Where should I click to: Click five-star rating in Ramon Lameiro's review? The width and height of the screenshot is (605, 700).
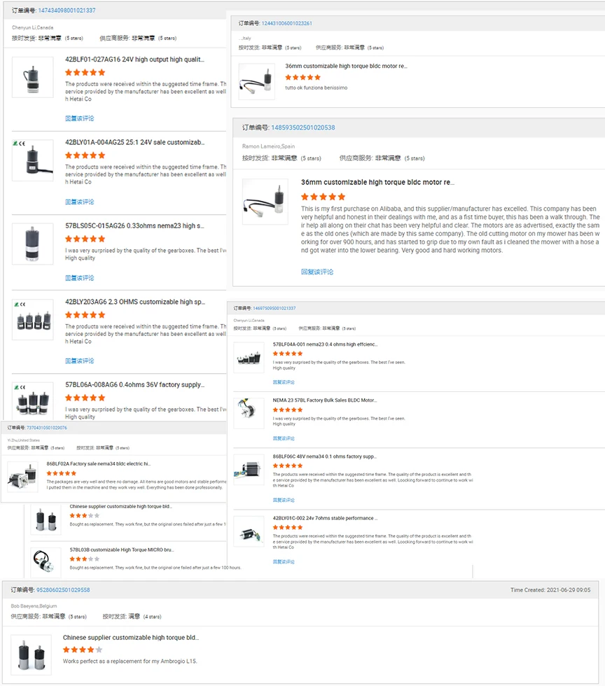pyautogui.click(x=323, y=197)
